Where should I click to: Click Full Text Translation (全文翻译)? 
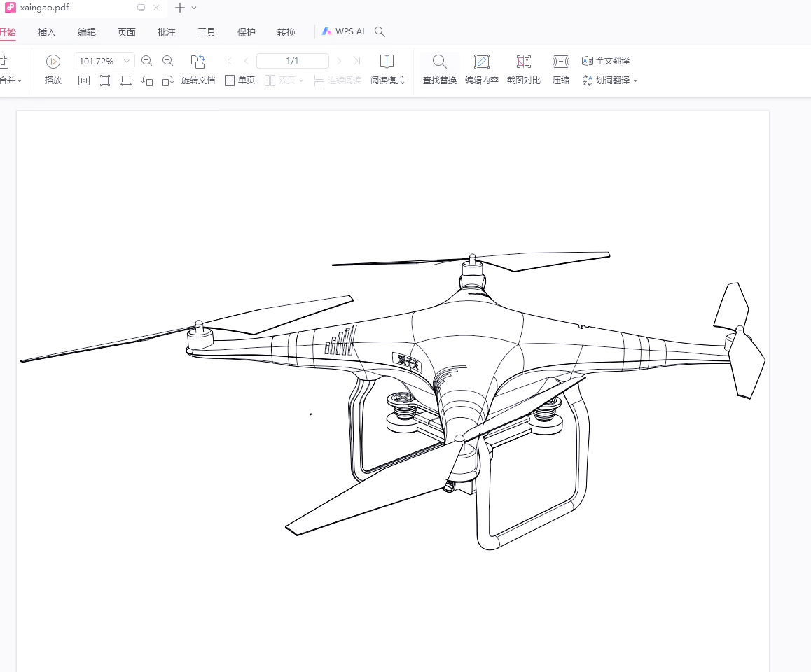click(606, 61)
